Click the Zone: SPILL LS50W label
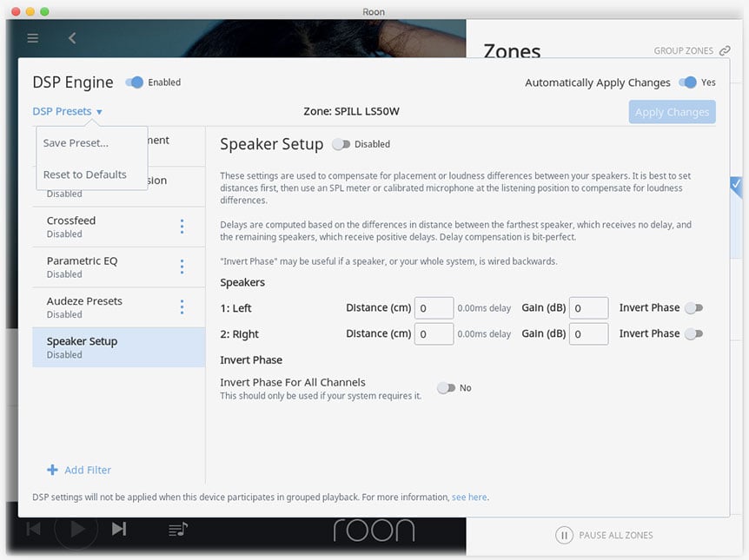The height and width of the screenshot is (560, 749). (352, 111)
